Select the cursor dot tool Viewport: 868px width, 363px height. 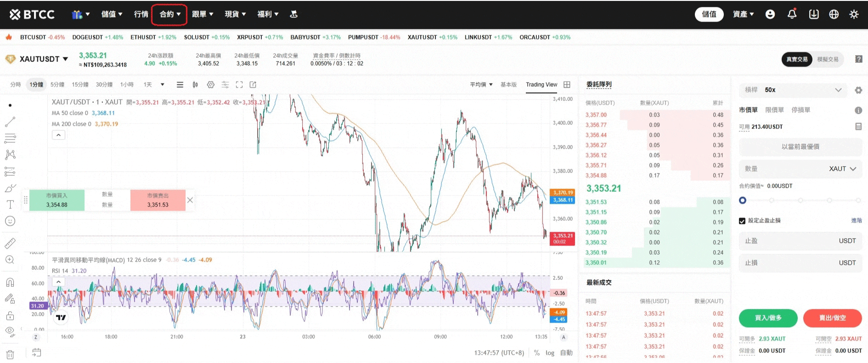10,106
